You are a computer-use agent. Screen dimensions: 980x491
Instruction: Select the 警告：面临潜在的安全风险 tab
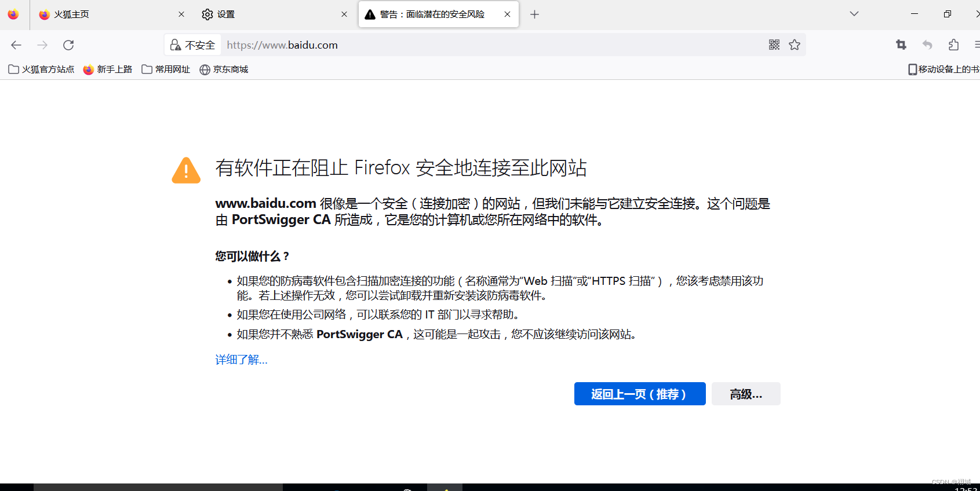coord(439,14)
